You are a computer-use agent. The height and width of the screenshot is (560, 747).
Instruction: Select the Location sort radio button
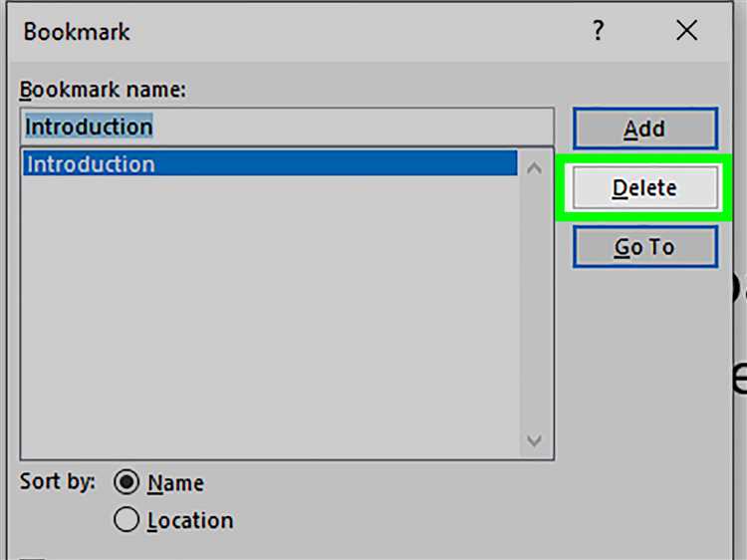click(x=126, y=519)
